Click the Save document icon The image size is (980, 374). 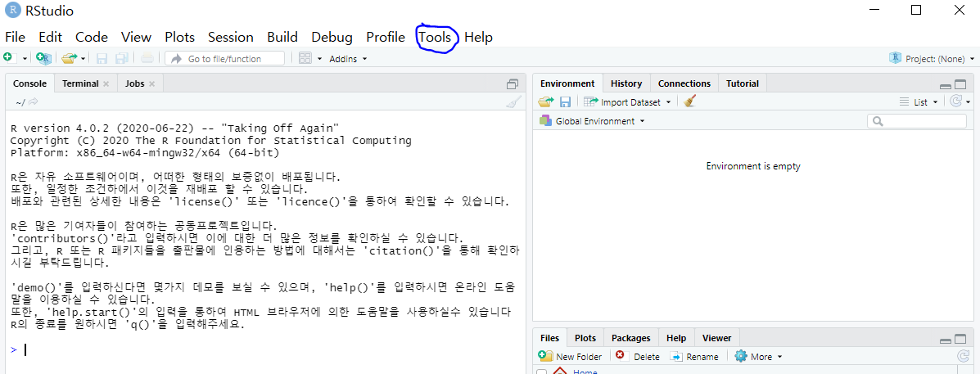[102, 58]
